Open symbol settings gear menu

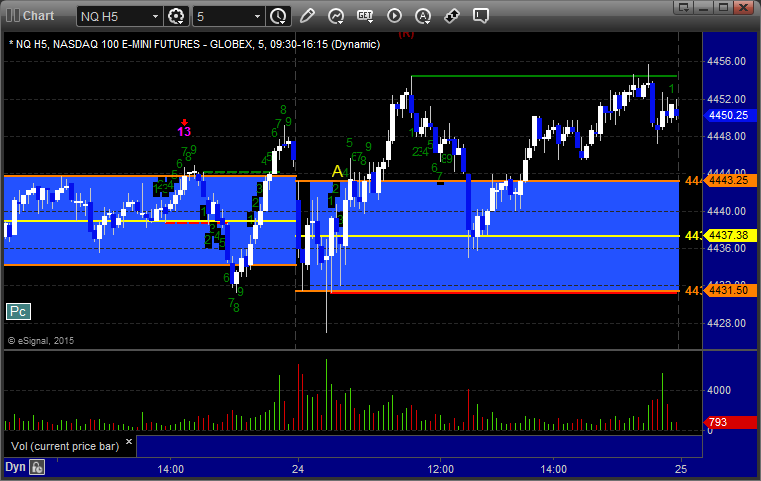[176, 16]
